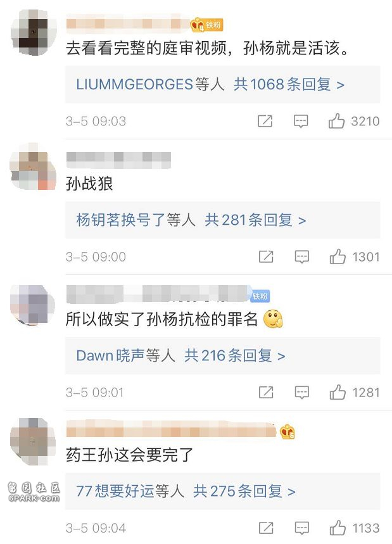Reply to the comment posted at 09:04
This screenshot has height=544, width=392.
[x=302, y=528]
